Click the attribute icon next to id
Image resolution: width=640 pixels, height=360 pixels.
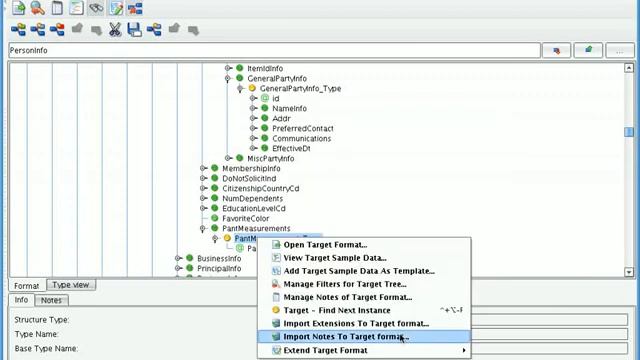[x=265, y=98]
